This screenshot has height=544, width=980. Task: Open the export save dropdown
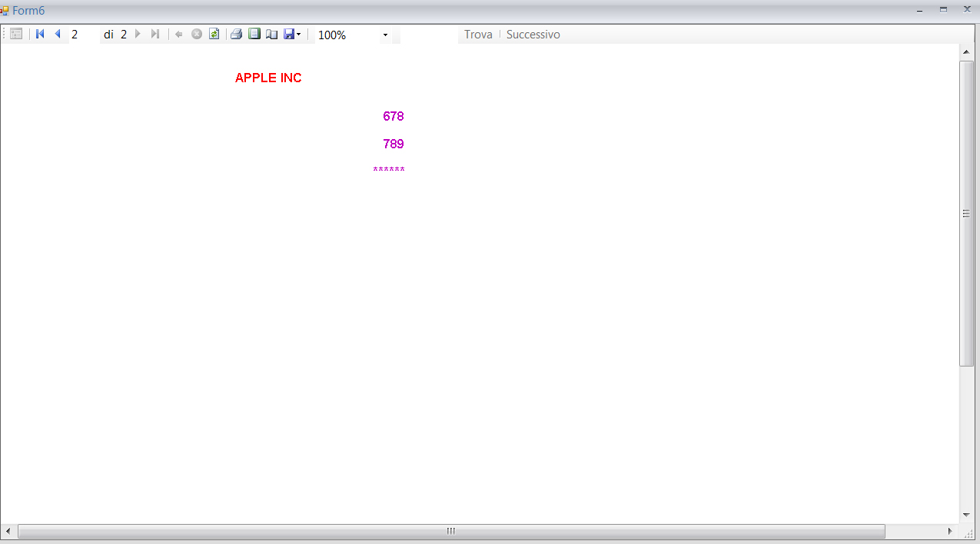point(292,34)
